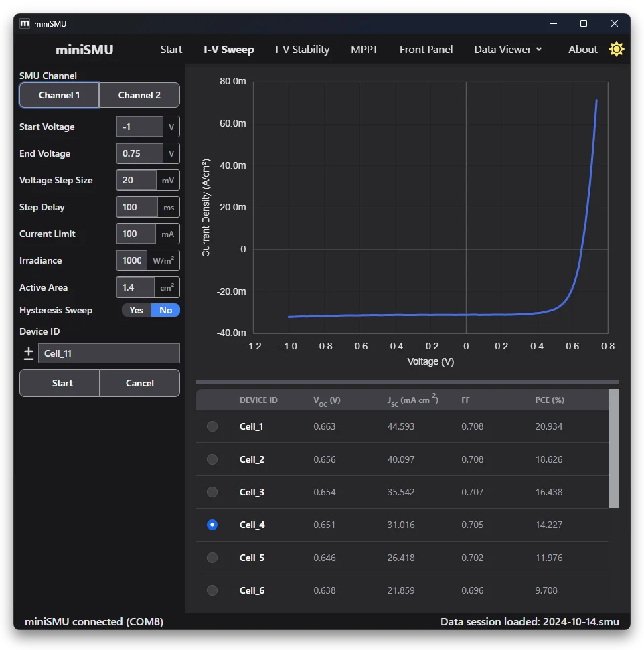The height and width of the screenshot is (650, 644).
Task: Switch to the Front Panel page
Action: [x=426, y=50]
